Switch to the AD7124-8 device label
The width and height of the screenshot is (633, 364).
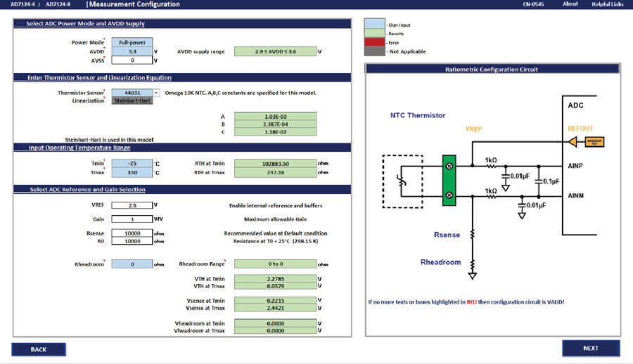pyautogui.click(x=58, y=4)
